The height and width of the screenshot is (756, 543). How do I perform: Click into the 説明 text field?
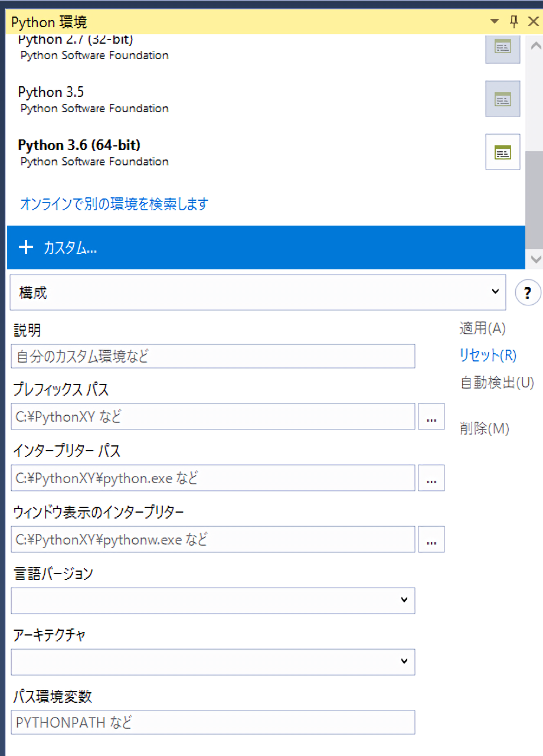click(213, 357)
